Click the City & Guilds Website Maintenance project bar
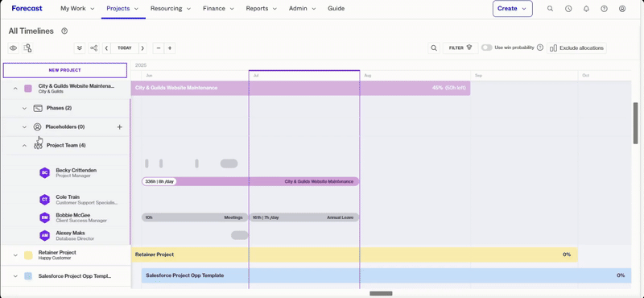This screenshot has height=298, width=644. pos(300,88)
